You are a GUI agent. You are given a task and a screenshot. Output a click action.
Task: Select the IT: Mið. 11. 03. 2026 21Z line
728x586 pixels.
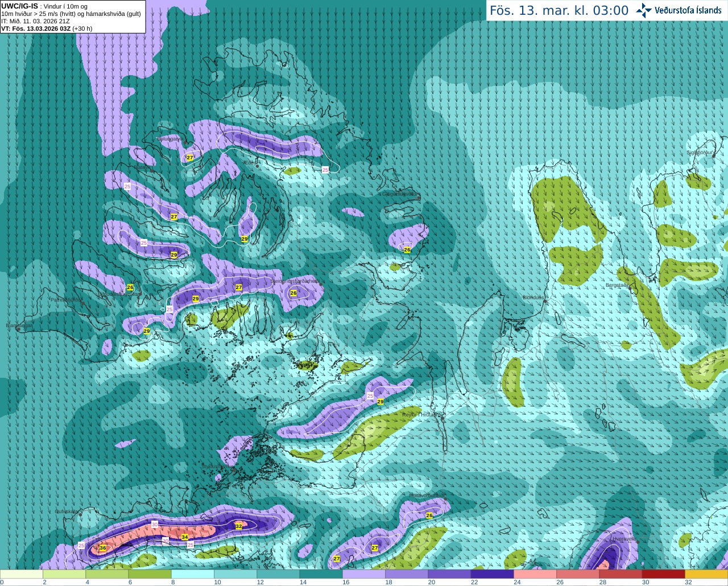36,21
